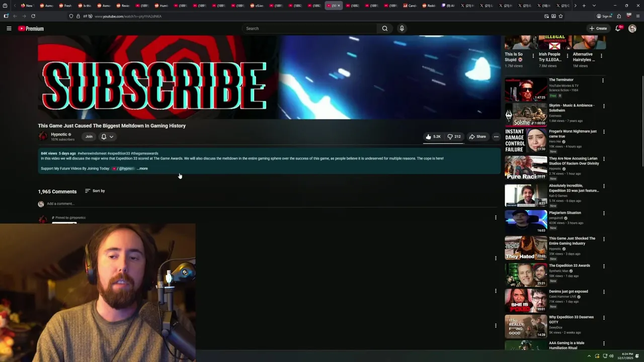Open options for Plagiarism Situation video
This screenshot has height=362, width=644.
pyautogui.click(x=604, y=213)
